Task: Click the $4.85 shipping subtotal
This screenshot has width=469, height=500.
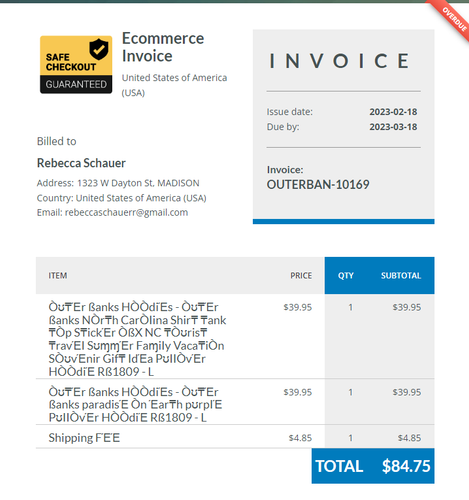Action: coord(409,438)
